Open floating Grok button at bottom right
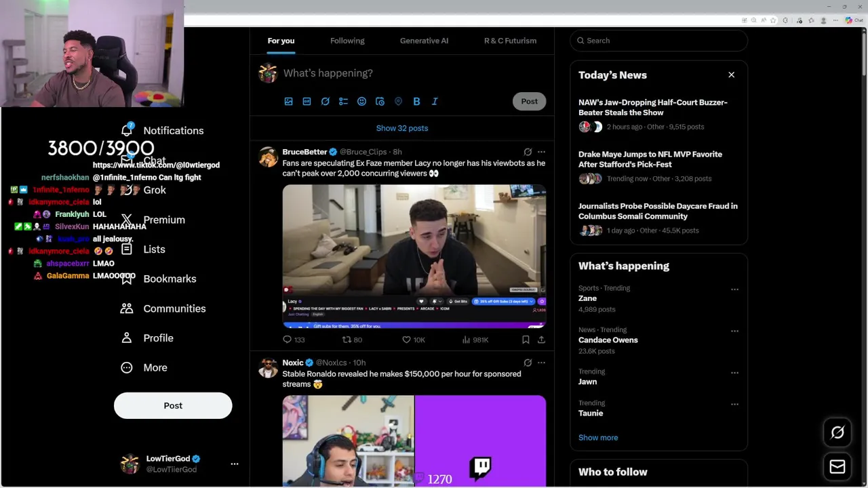868x488 pixels. (837, 432)
